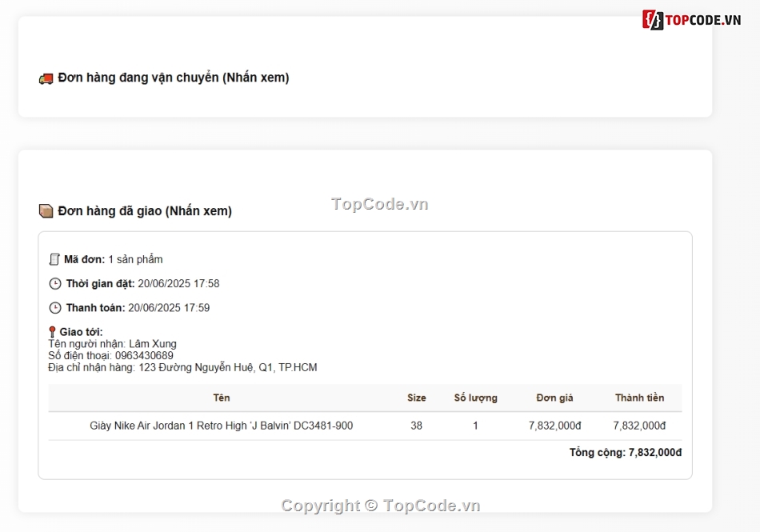This screenshot has width=760, height=532.
Task: Click the 'Thành tiền' column header
Action: coord(639,398)
